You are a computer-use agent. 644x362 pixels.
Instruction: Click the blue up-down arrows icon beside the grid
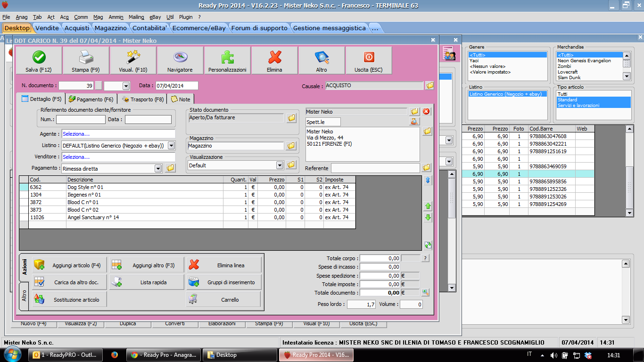click(x=428, y=181)
